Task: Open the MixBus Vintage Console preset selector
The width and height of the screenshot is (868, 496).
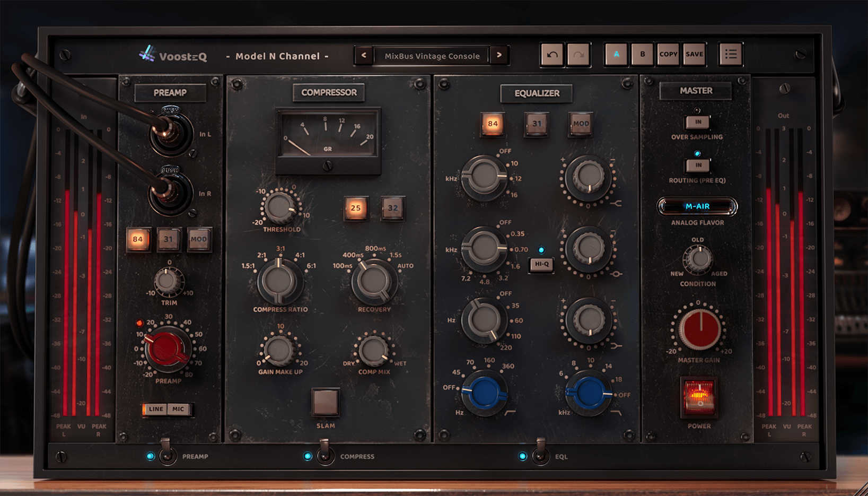Action: (431, 55)
